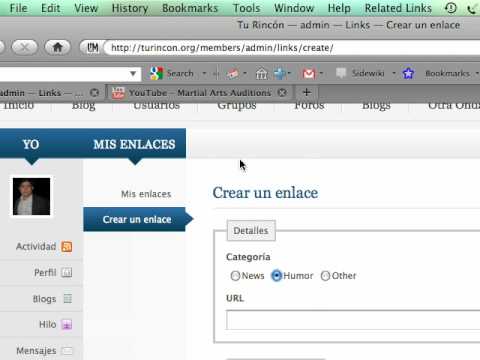This screenshot has height=360, width=480.
Task: Click the UM site identity icon
Action: point(92,48)
